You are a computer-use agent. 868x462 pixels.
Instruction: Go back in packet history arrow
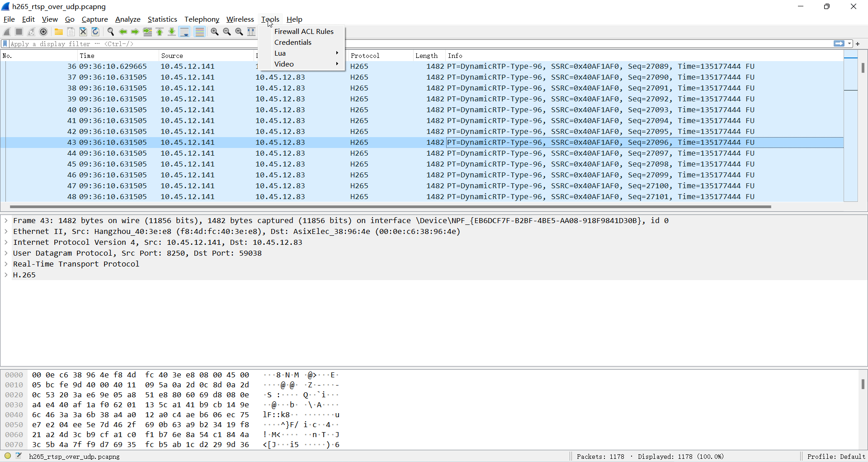123,32
